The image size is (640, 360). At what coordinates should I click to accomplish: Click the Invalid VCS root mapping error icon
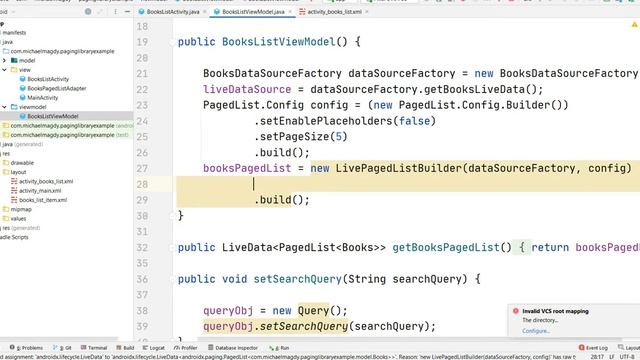[516, 311]
